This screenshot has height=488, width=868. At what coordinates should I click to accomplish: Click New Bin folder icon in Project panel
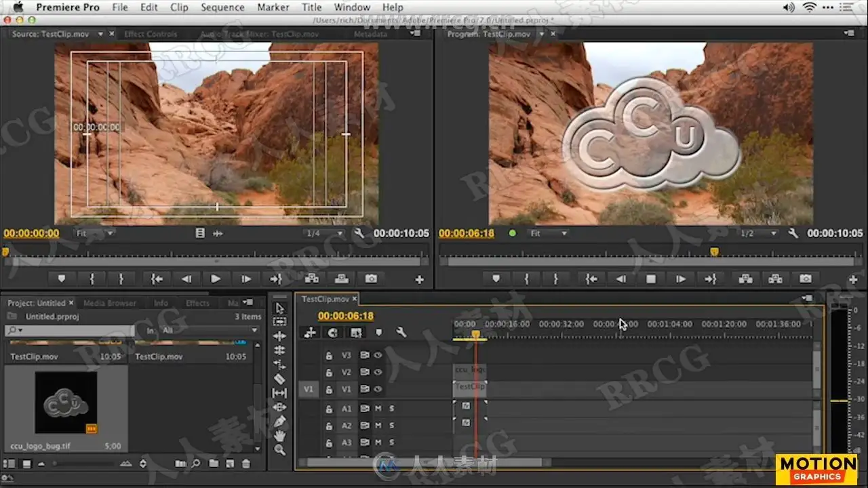tap(213, 464)
